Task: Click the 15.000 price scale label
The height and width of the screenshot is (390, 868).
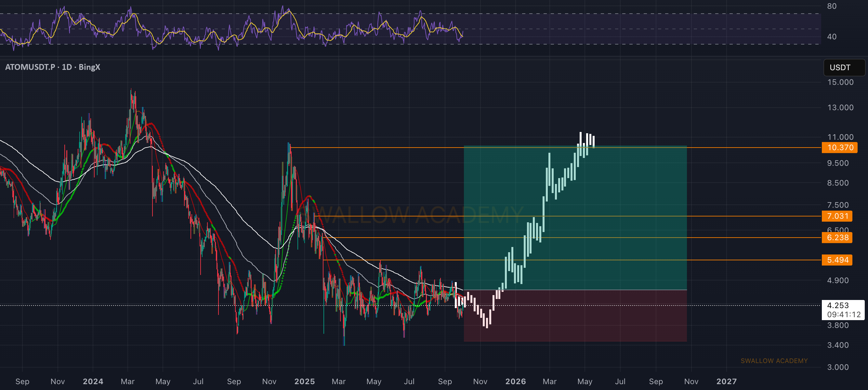Action: pyautogui.click(x=840, y=82)
